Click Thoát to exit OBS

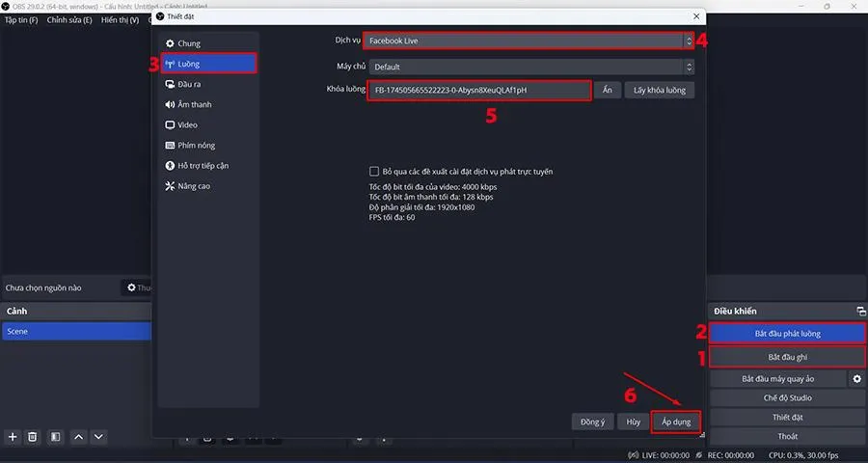tap(787, 436)
